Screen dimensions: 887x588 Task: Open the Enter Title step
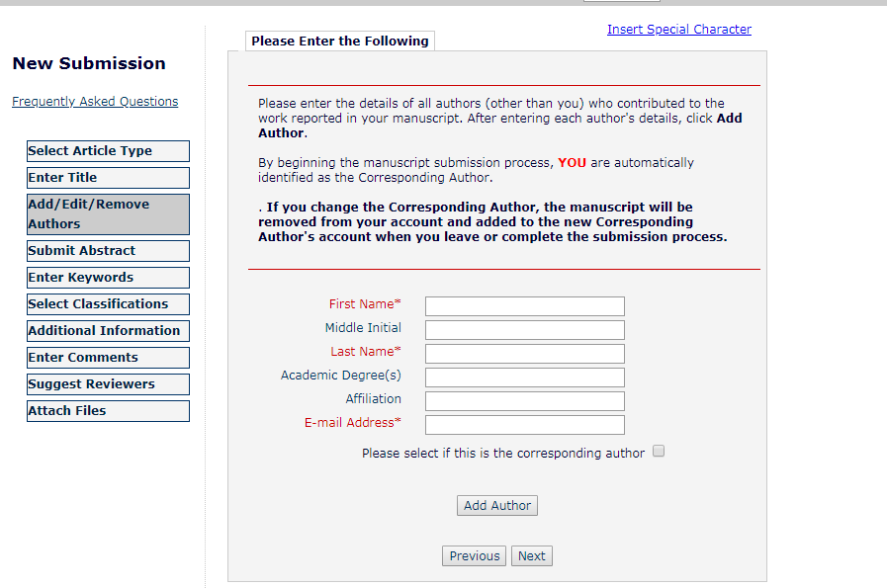108,178
